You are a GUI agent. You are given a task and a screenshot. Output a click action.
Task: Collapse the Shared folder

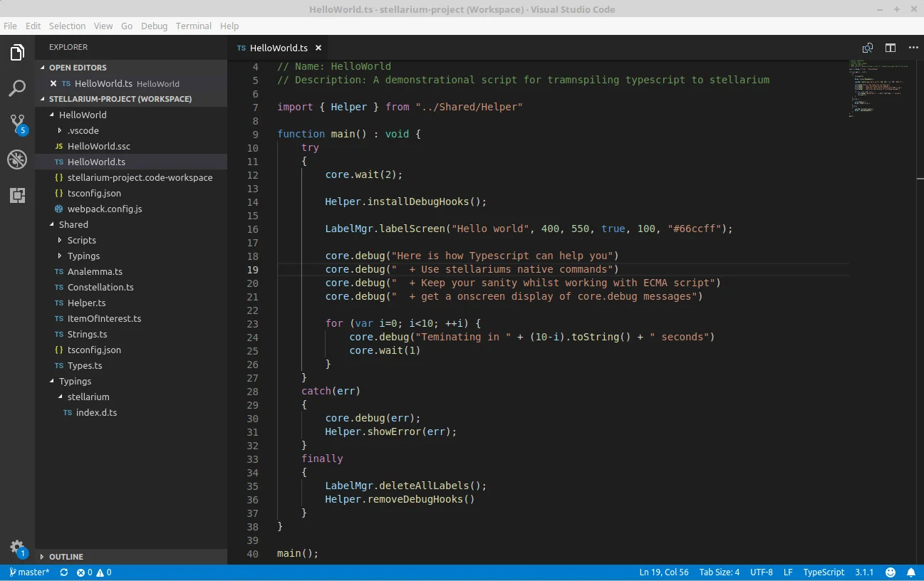pos(131,224)
